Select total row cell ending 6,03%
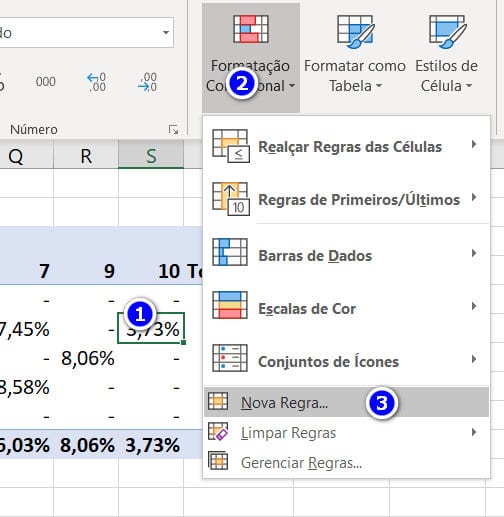The width and height of the screenshot is (504, 517). (x=26, y=444)
